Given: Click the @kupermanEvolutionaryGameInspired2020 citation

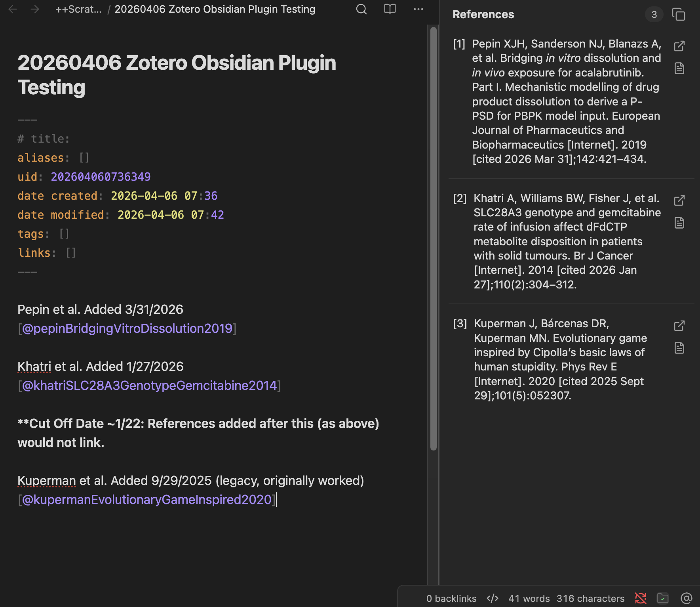Looking at the screenshot, I should [146, 500].
